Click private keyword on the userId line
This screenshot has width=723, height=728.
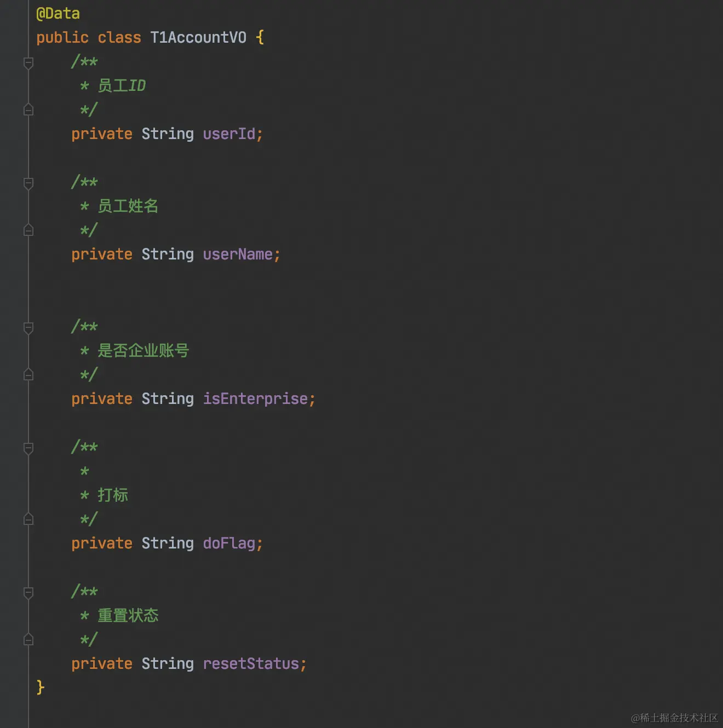click(x=102, y=134)
